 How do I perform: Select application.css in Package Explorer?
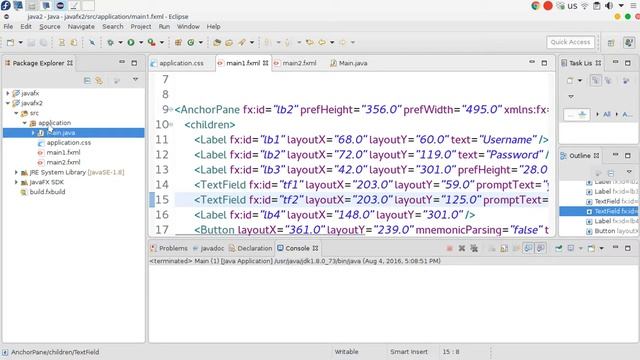coord(69,142)
